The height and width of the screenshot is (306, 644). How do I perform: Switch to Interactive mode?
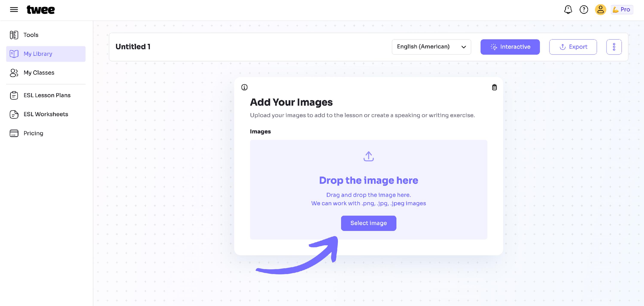(x=510, y=47)
